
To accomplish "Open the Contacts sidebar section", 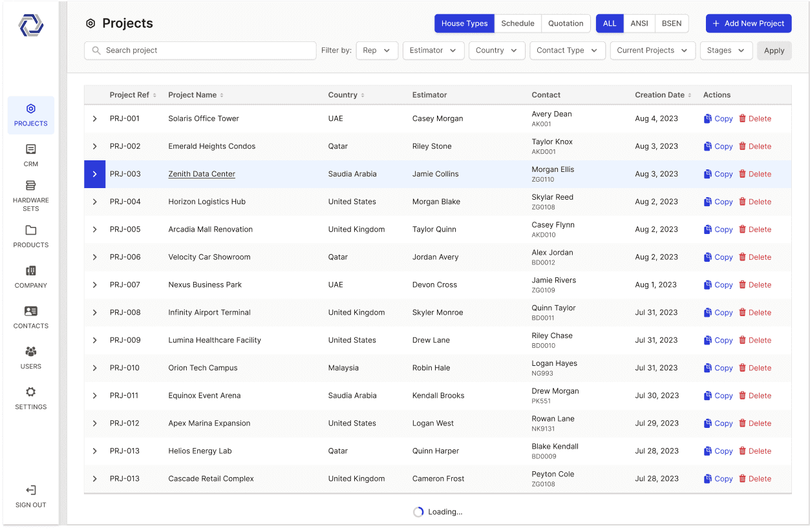I will 31,317.
